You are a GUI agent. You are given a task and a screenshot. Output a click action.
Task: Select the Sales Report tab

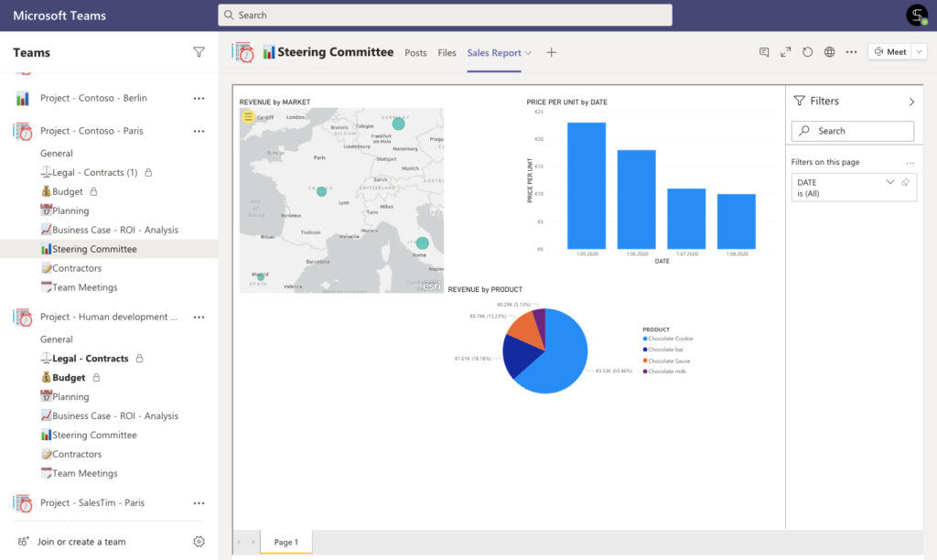493,52
